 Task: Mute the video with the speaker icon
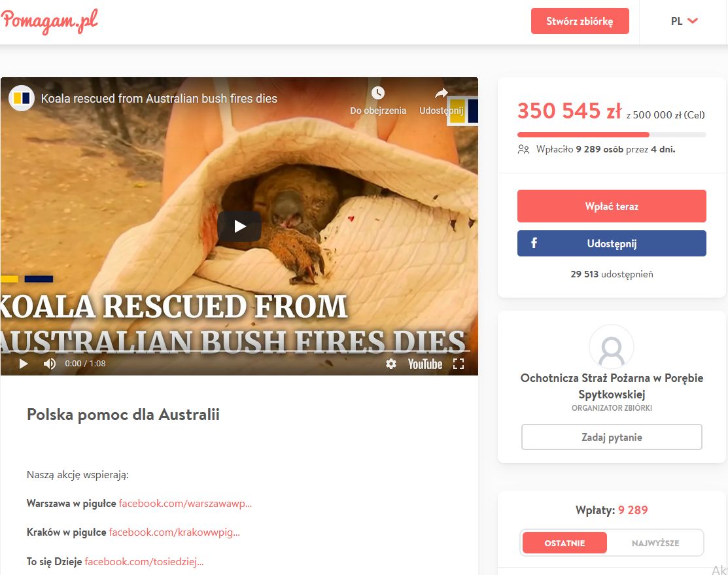point(49,363)
